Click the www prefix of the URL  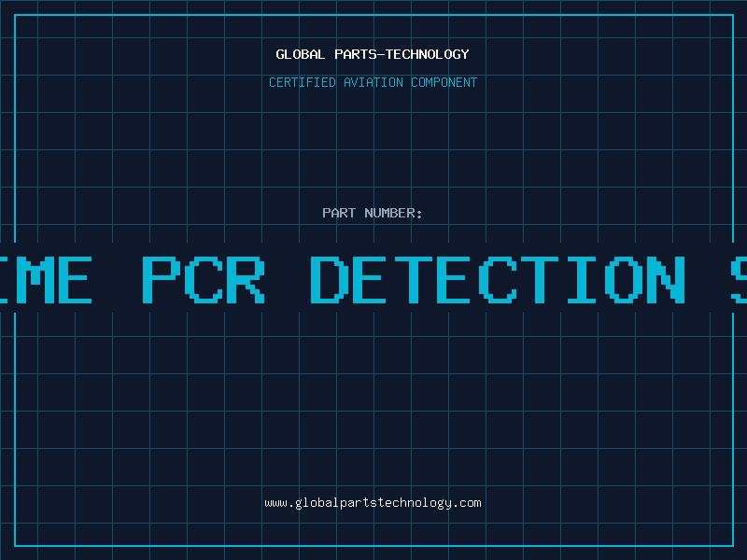[x=276, y=503]
